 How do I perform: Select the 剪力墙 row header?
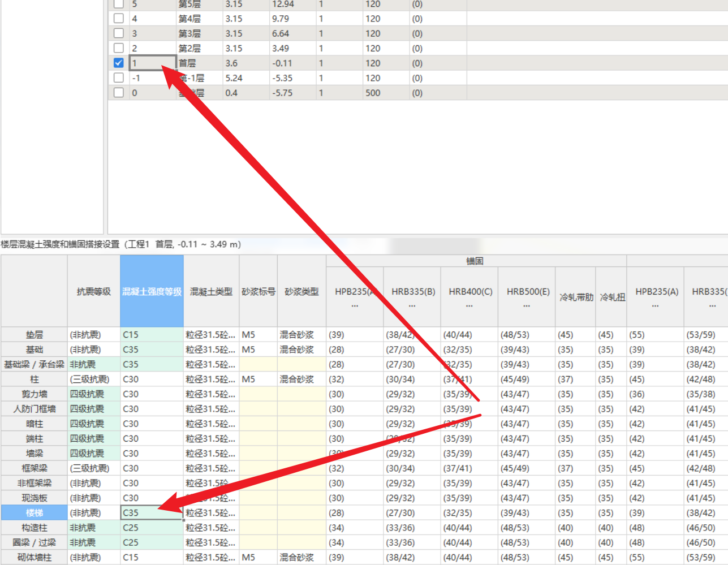(x=35, y=394)
